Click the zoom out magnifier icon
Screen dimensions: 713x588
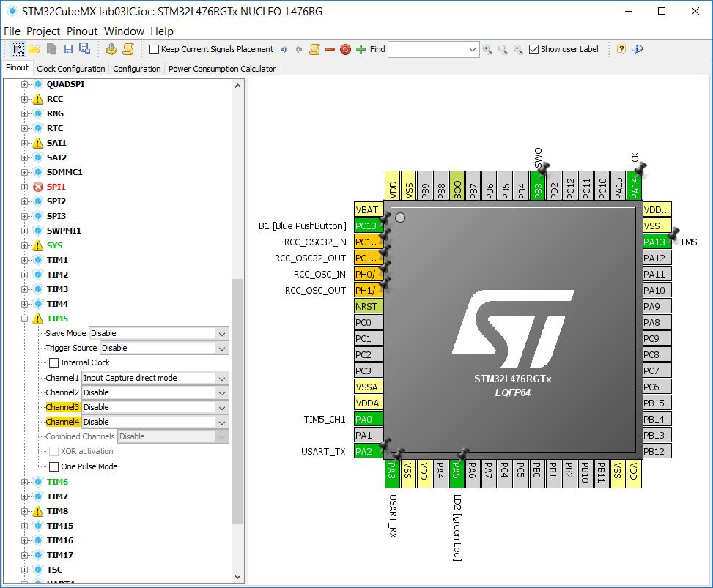click(518, 50)
